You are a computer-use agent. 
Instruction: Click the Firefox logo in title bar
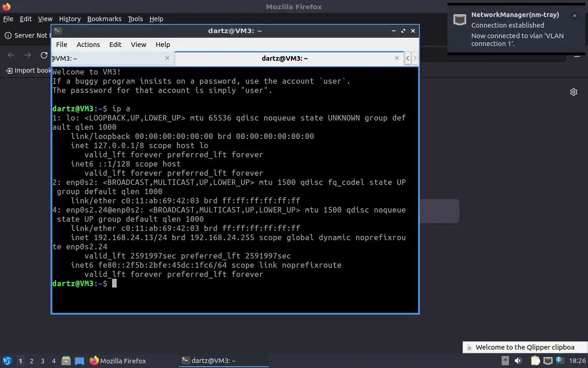point(6,6)
